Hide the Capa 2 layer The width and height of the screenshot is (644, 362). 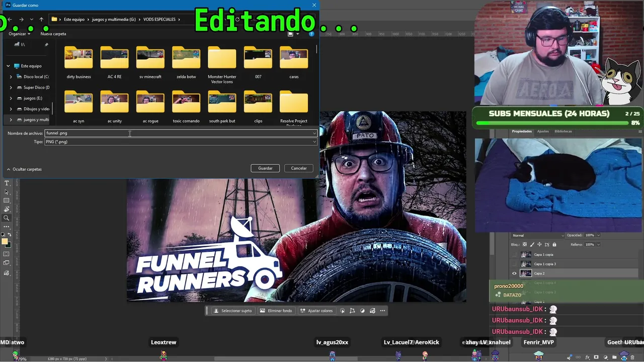[x=514, y=274]
